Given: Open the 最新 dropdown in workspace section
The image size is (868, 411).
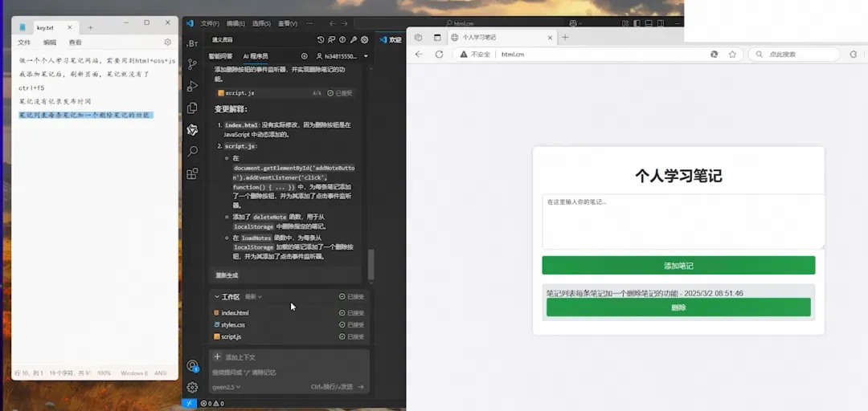Looking at the screenshot, I should [253, 296].
